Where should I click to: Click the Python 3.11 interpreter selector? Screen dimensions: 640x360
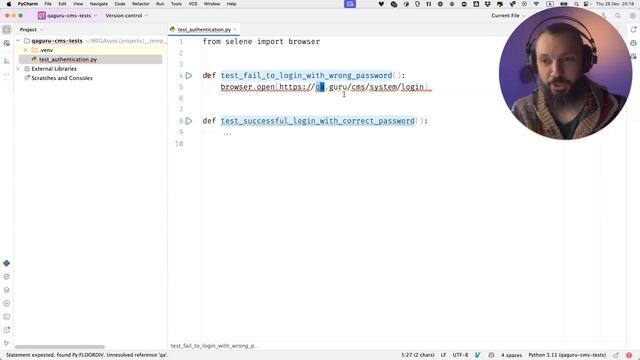(x=567, y=355)
